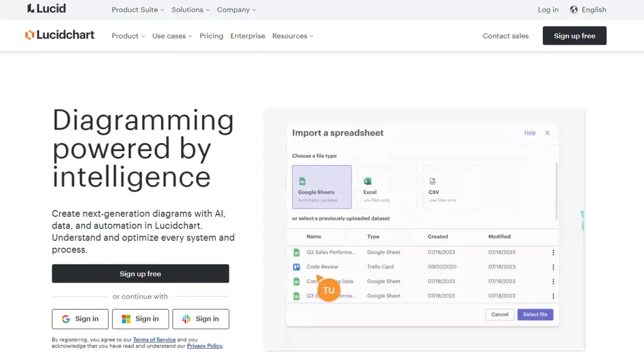Select the Code Review file name
The image size is (644, 352).
pyautogui.click(x=323, y=267)
